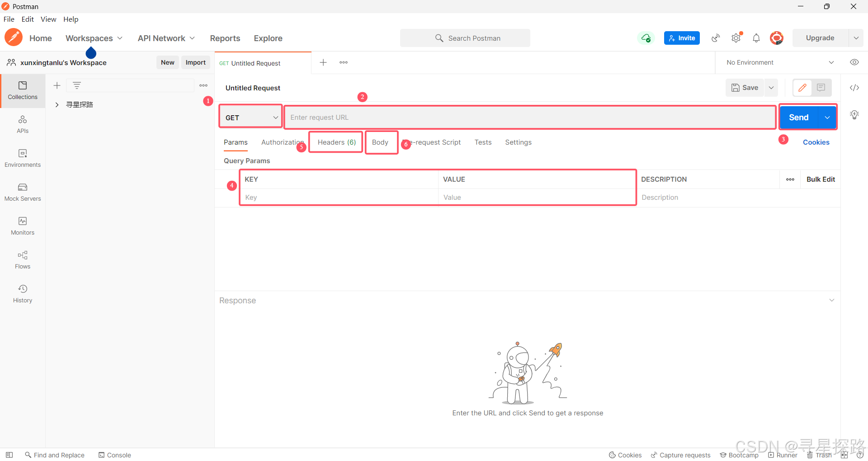
Task: Open the capture requests satellite icon in header
Action: click(x=716, y=38)
